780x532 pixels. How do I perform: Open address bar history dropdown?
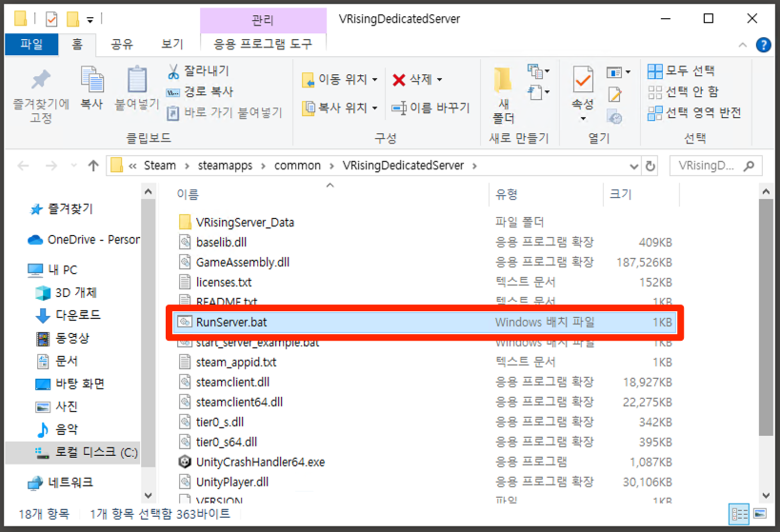point(633,166)
